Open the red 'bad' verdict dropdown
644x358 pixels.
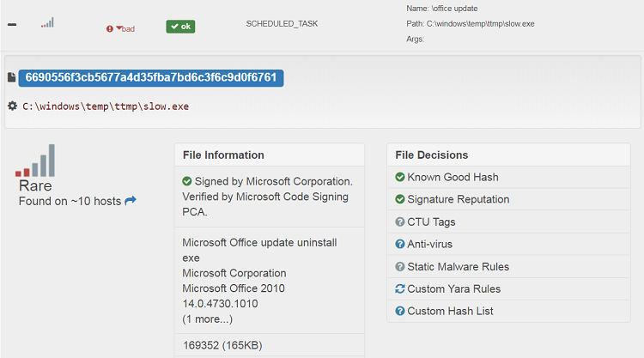121,28
